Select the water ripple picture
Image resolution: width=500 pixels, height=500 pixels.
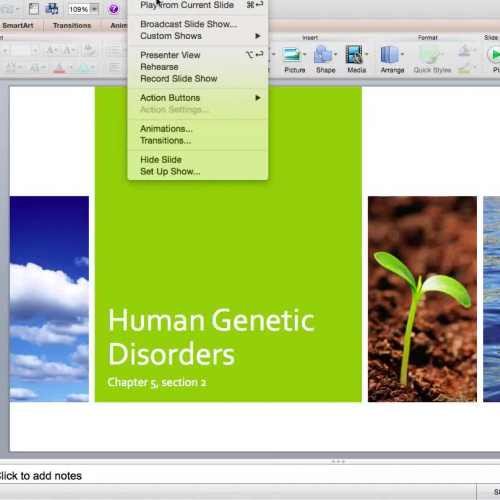[x=492, y=299]
